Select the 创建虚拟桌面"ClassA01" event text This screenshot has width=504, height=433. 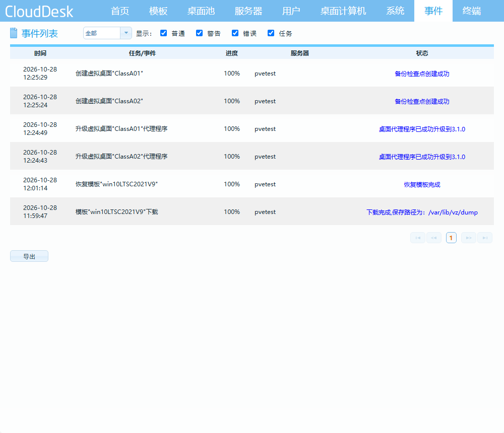tap(109, 73)
